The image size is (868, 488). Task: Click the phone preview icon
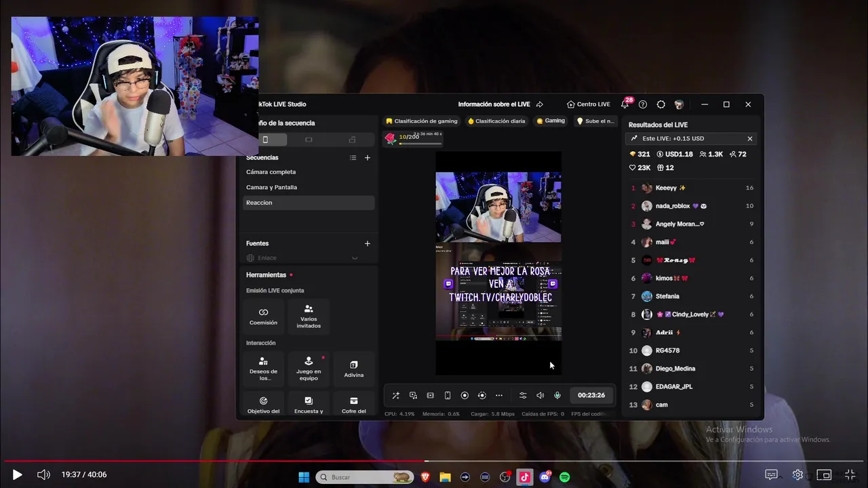(448, 395)
